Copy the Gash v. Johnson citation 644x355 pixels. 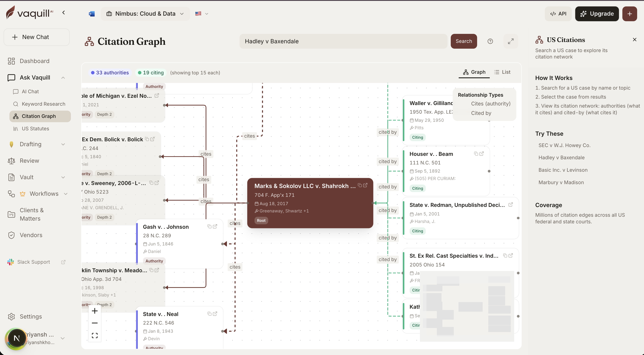209,226
